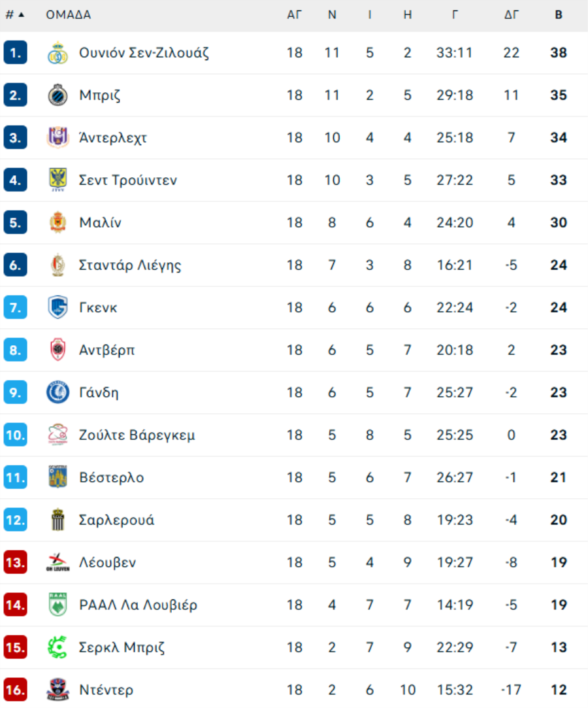Click the ΑΓ matches played header
Image resolution: width=588 pixels, height=708 pixels.
pyautogui.click(x=295, y=15)
